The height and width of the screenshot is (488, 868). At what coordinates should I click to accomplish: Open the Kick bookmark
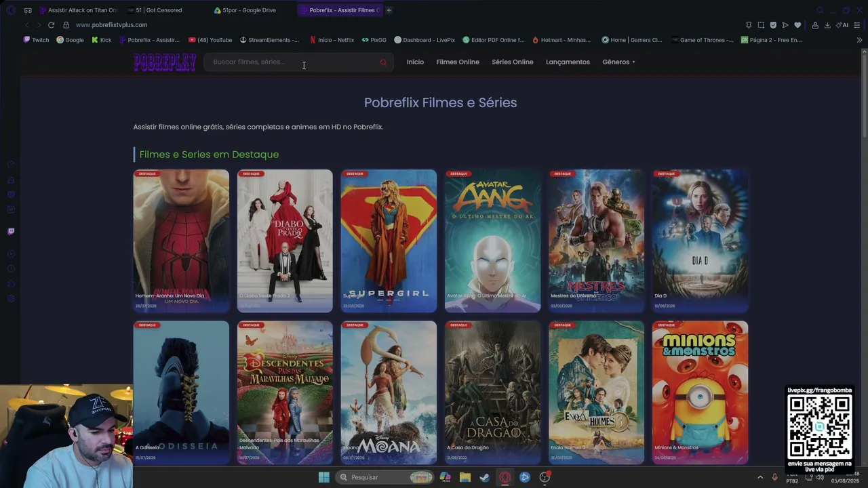[102, 40]
